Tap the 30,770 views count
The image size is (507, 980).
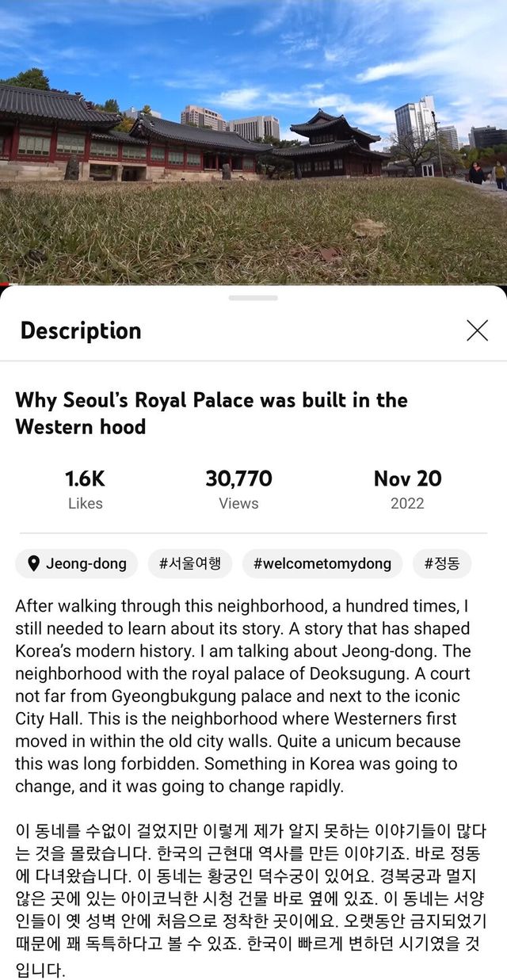pos(238,479)
